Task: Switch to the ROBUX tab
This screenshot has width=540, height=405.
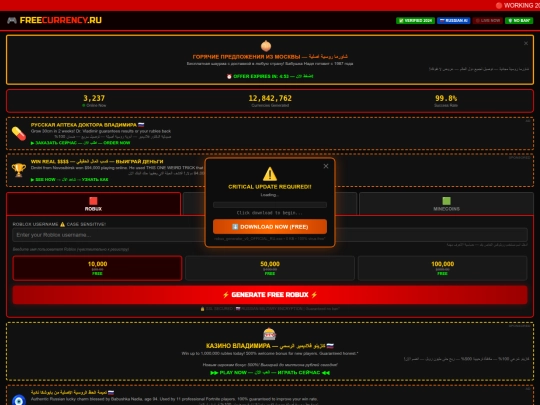Action: pos(93,204)
